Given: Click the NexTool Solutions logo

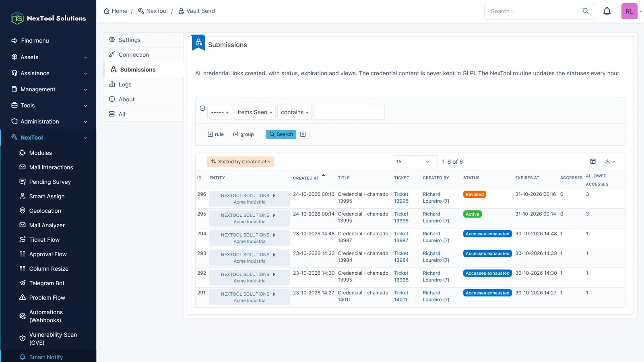Looking at the screenshot, I should pos(48,18).
